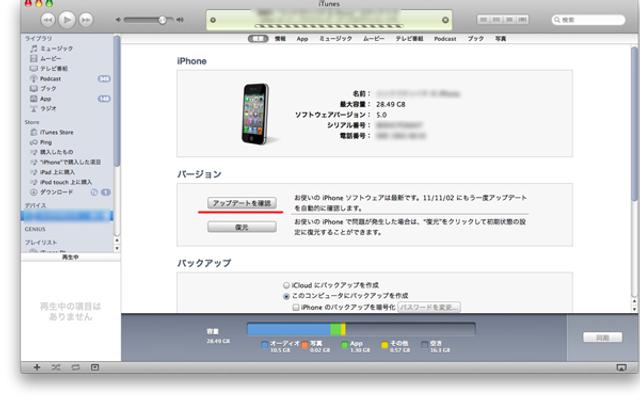Click the volume max speaker icon
Viewport: 640px width, 400px height.
(x=180, y=20)
